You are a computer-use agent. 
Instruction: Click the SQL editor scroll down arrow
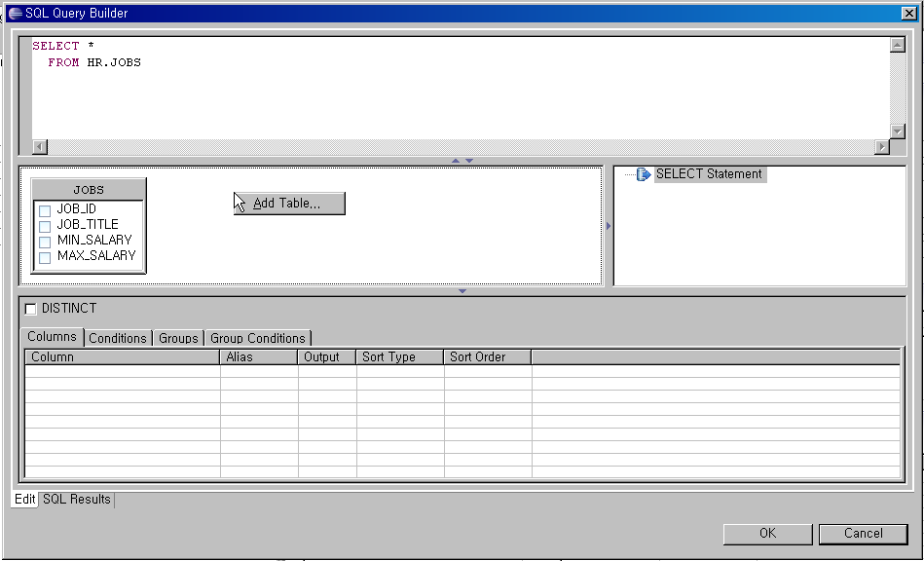click(x=897, y=131)
